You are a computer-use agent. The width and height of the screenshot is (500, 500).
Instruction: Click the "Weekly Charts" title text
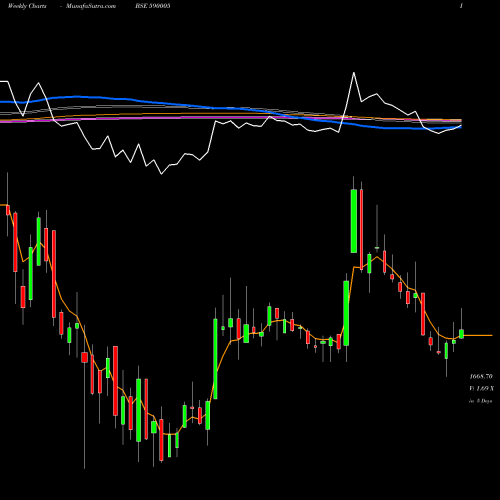[27, 6]
